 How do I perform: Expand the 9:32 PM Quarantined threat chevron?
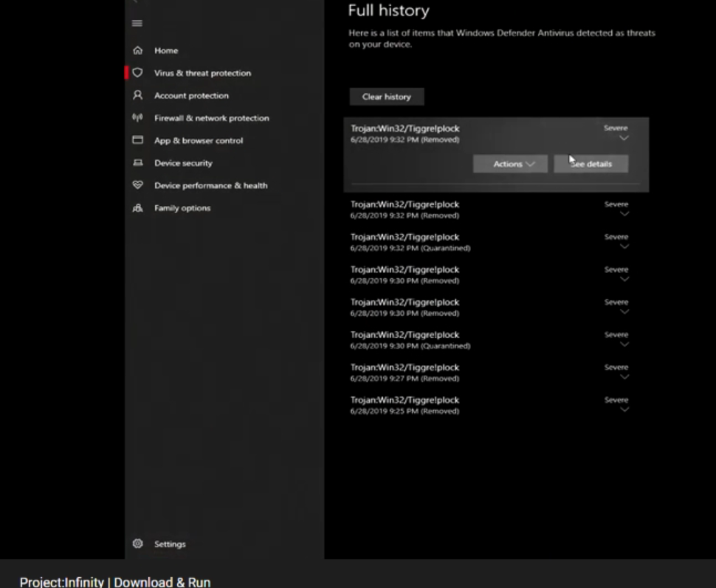[624, 246]
